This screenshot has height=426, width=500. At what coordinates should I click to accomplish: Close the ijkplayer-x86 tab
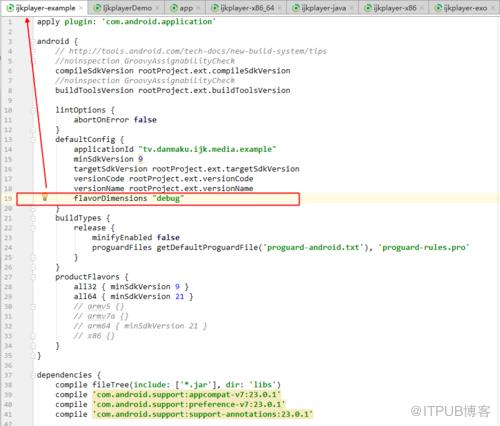coord(421,8)
